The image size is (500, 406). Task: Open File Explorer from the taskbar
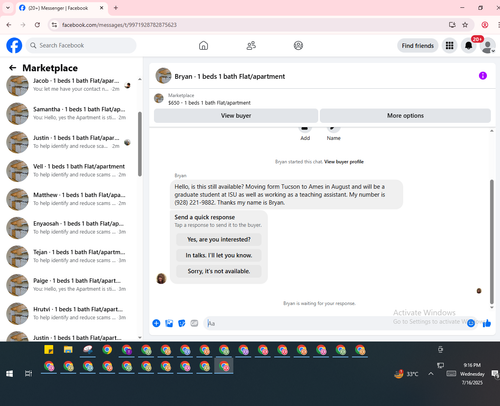68,350
